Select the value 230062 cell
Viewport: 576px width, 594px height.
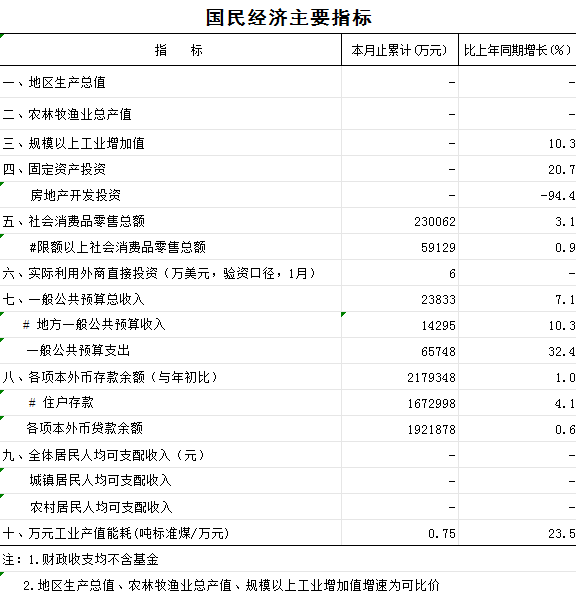coord(400,221)
